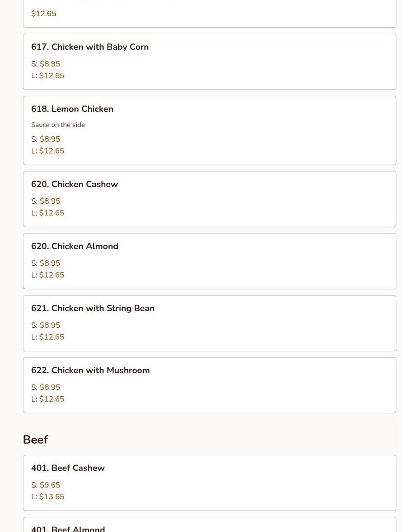Click the Sauce on the side note
This screenshot has height=532, width=412.
pos(58,125)
